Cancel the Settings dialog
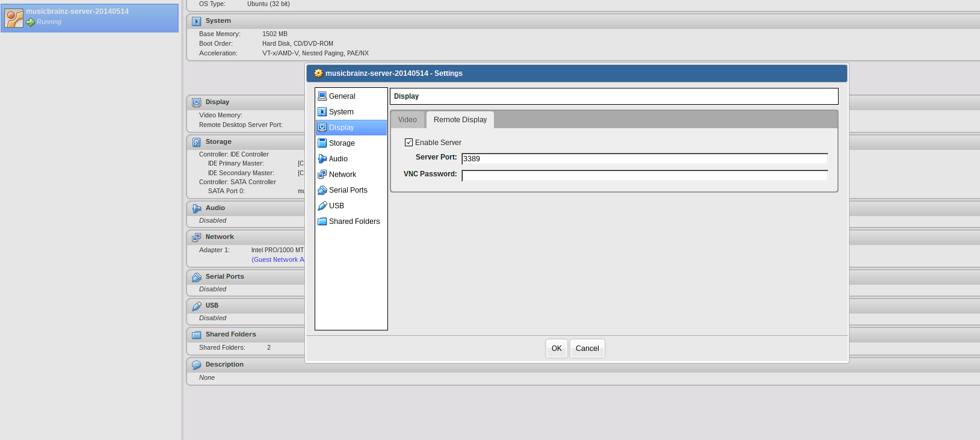The height and width of the screenshot is (440, 980). pyautogui.click(x=587, y=349)
